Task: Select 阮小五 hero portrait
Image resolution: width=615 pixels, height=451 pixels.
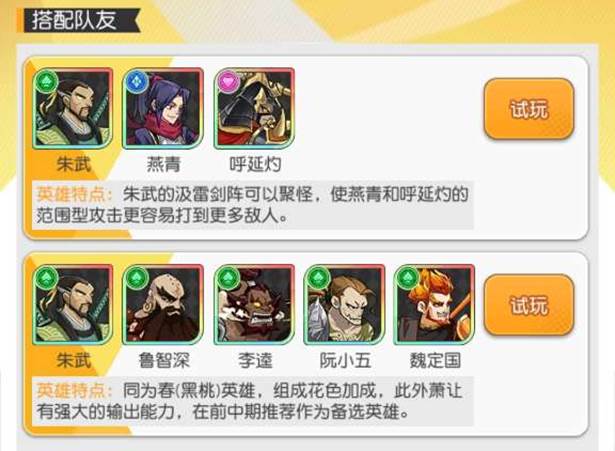Action: coord(344,305)
